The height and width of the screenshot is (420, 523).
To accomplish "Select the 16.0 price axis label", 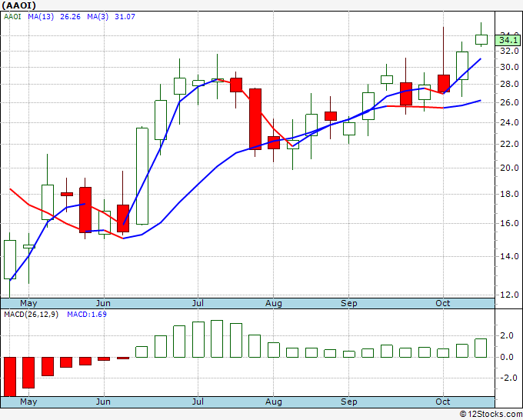I will pyautogui.click(x=509, y=223).
